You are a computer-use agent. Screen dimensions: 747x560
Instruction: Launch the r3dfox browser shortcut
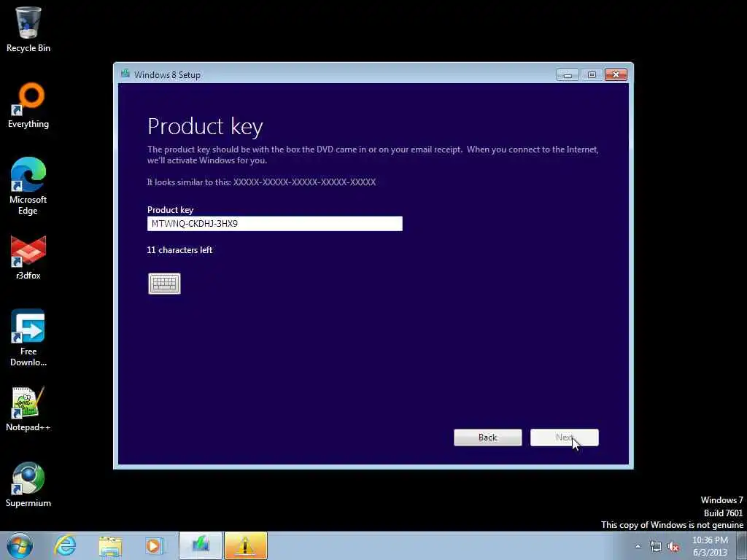click(x=28, y=257)
